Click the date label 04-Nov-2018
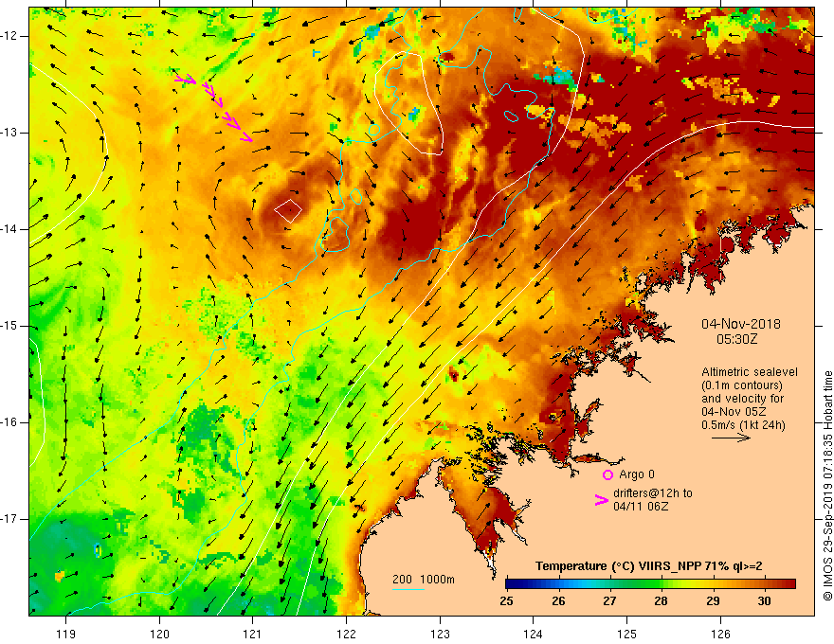 point(741,324)
